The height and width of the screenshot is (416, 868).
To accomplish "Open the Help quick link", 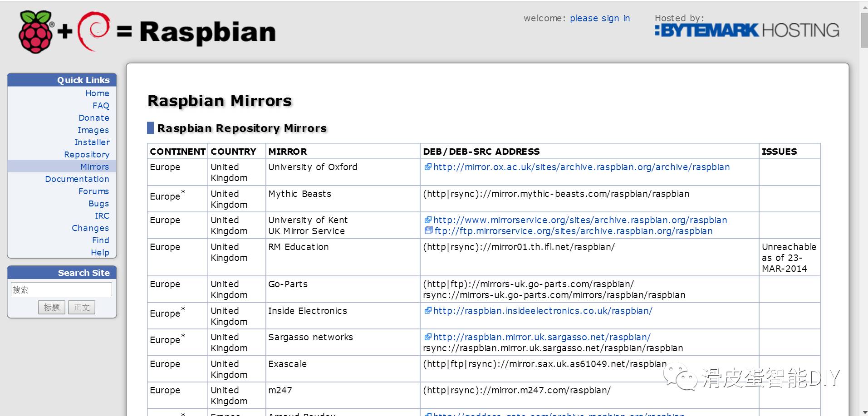I will click(x=100, y=252).
